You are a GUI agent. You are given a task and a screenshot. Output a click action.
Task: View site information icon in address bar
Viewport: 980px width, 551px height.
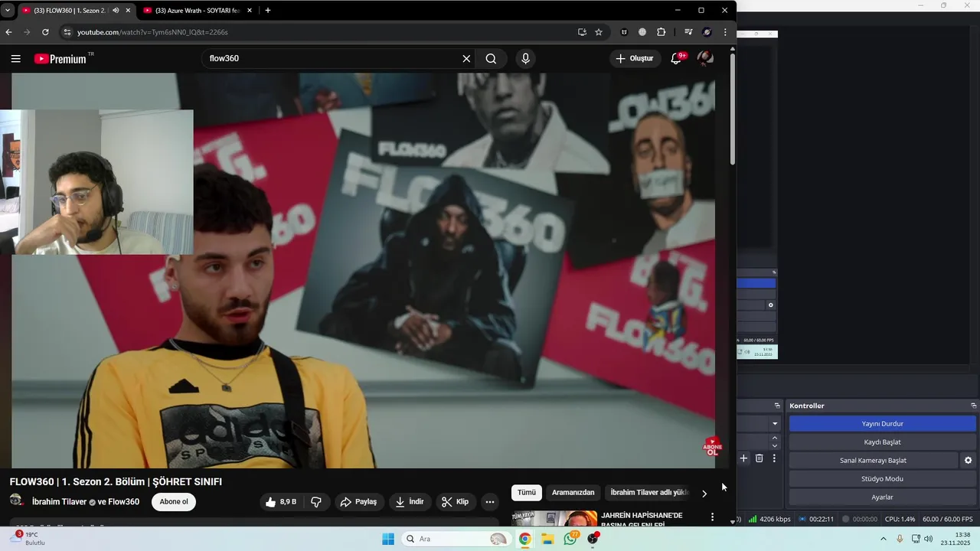[x=67, y=32]
